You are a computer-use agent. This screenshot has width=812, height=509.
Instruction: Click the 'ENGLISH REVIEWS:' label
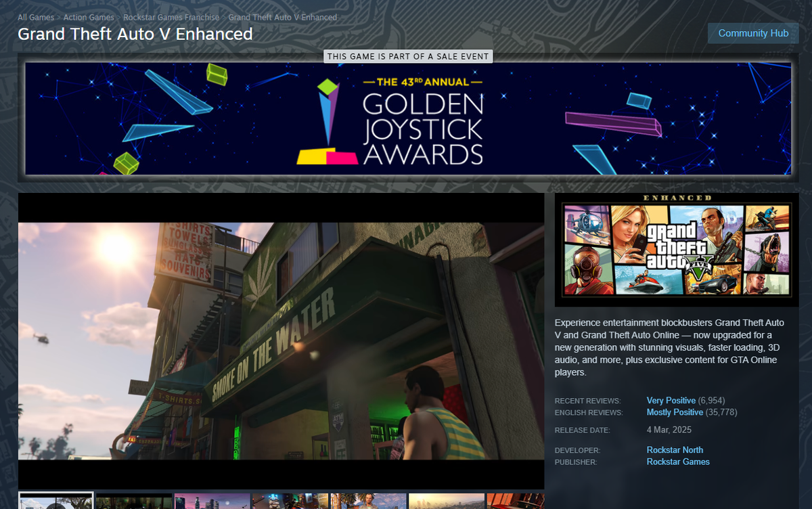coord(589,413)
